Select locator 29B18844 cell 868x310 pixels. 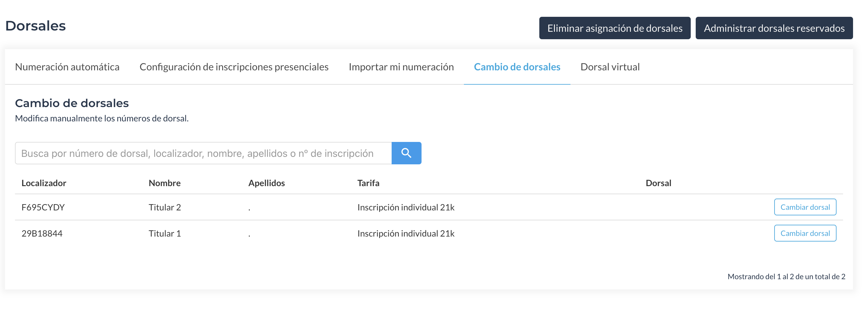[42, 234]
